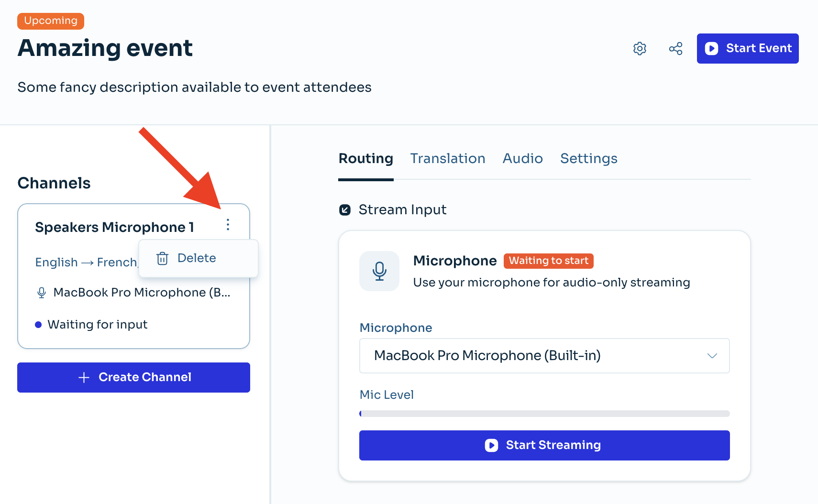Screen dimensions: 818x504
Task: Click the Mic Level meter bar
Action: pos(544,414)
